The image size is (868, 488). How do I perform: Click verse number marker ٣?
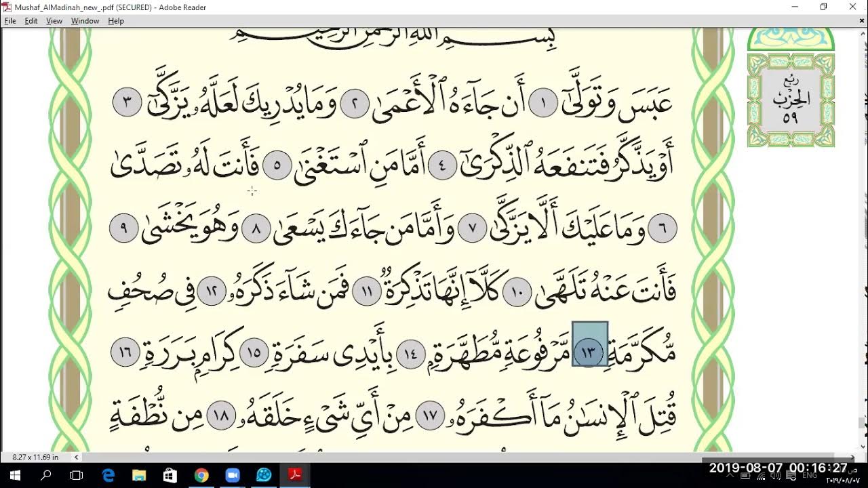point(127,102)
